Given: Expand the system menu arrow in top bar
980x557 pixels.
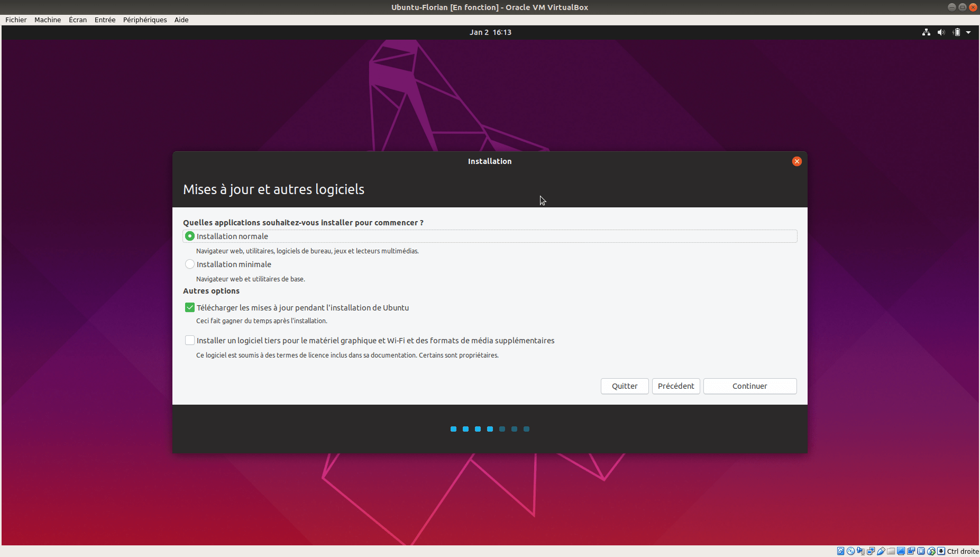Looking at the screenshot, I should tap(968, 32).
